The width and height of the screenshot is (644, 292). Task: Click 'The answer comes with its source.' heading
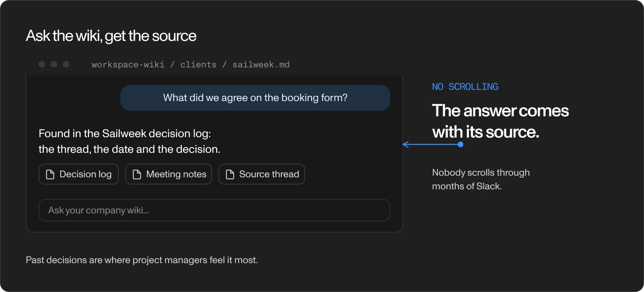[500, 121]
